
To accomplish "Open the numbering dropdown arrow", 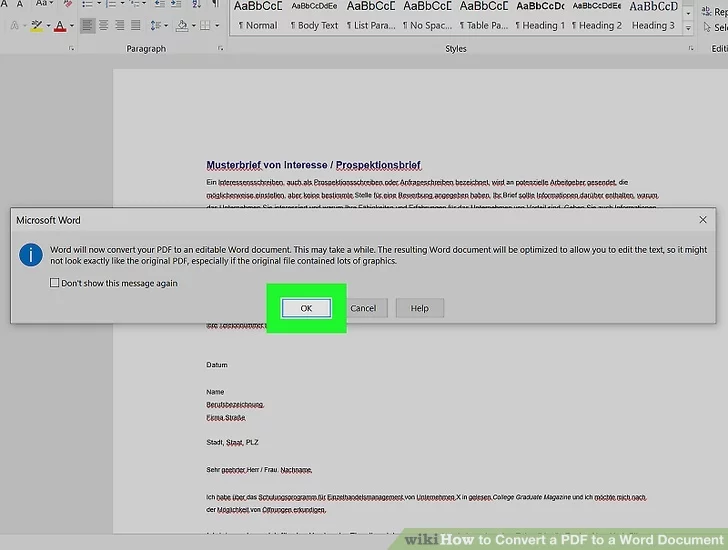I will point(123,4).
